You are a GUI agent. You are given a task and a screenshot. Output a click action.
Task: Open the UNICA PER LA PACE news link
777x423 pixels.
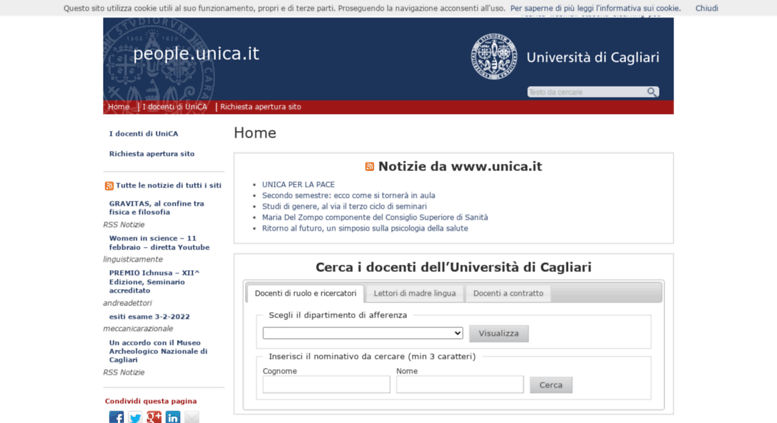tap(298, 184)
